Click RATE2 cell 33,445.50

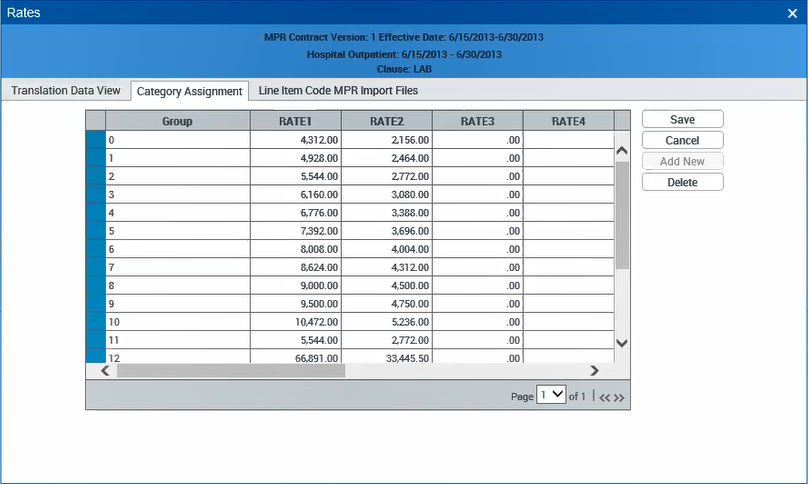(x=386, y=357)
